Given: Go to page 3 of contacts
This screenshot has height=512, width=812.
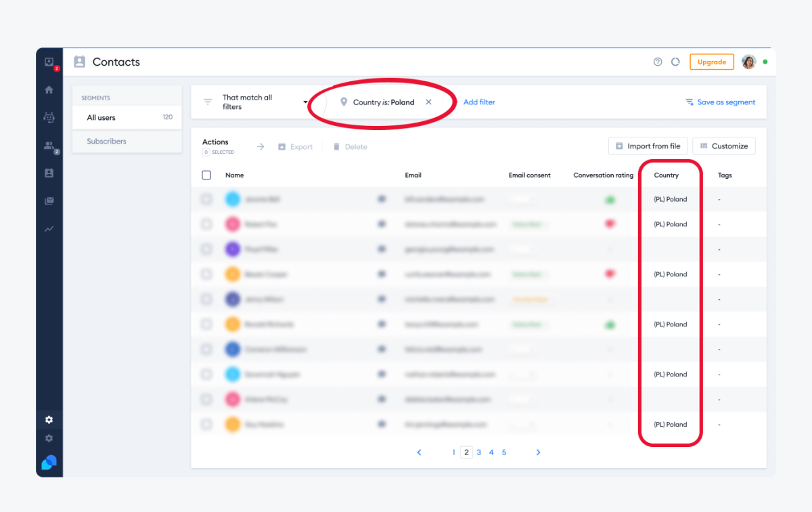Looking at the screenshot, I should point(478,452).
